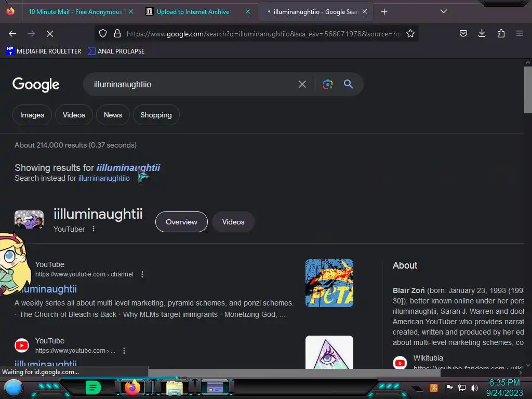Open the Start orb on taskbar
Viewport: 532px width, 399px height.
tap(14, 388)
